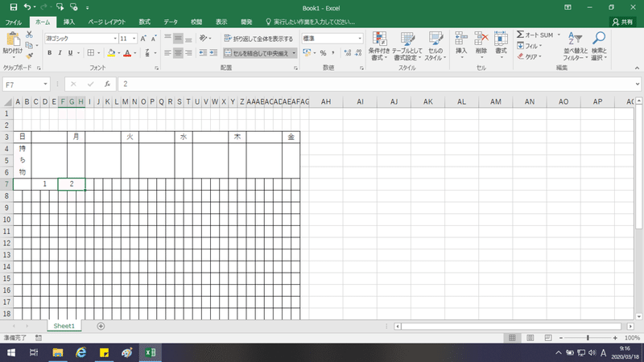Click the Merge and Center button
644x362 pixels.
pos(258,53)
